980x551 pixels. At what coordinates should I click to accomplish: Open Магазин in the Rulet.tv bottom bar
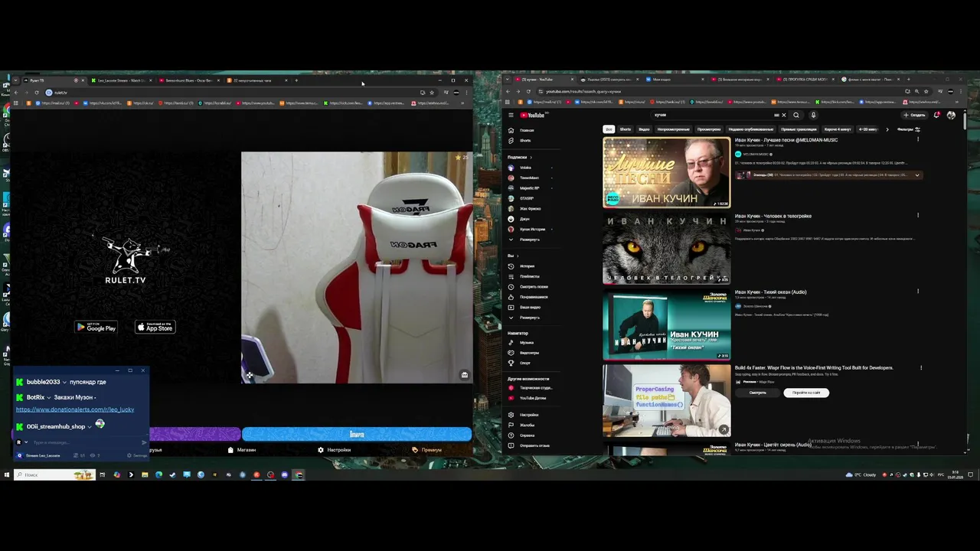[242, 450]
